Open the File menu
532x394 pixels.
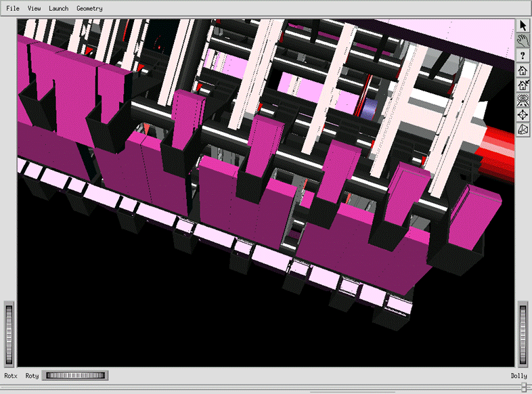(x=13, y=9)
